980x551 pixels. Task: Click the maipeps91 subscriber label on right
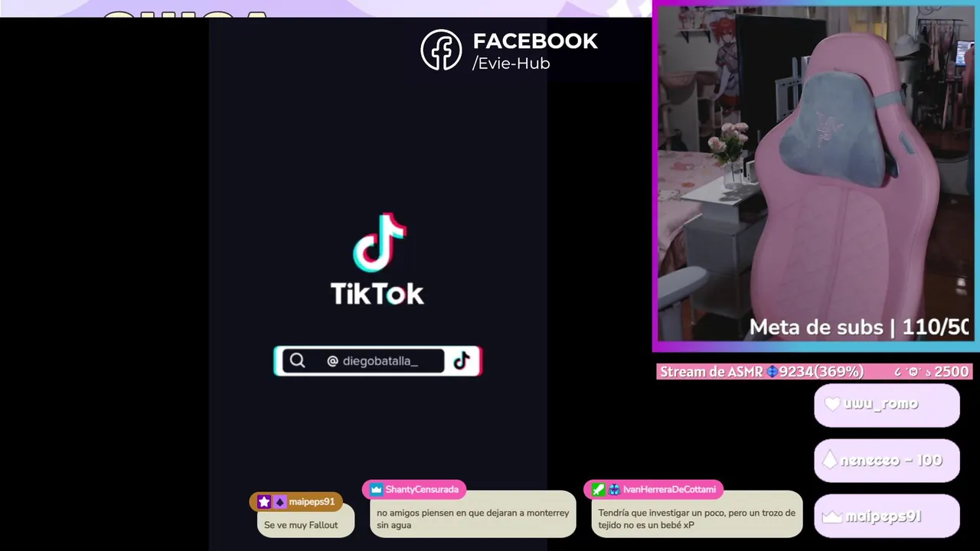click(887, 517)
